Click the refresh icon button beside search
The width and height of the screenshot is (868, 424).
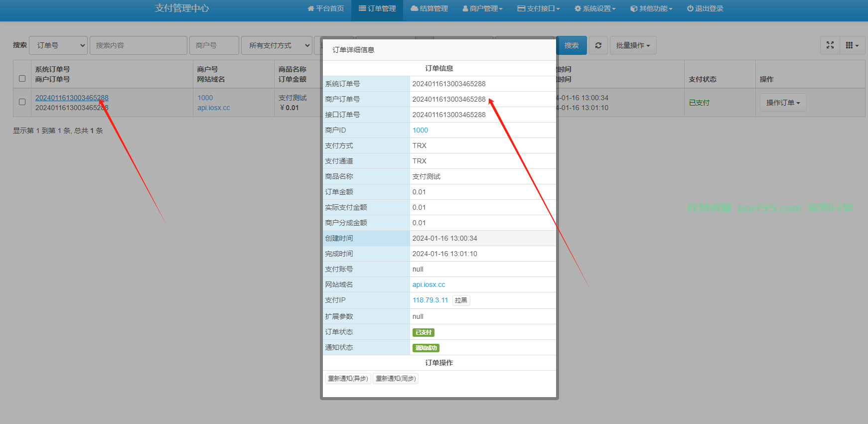(x=598, y=45)
